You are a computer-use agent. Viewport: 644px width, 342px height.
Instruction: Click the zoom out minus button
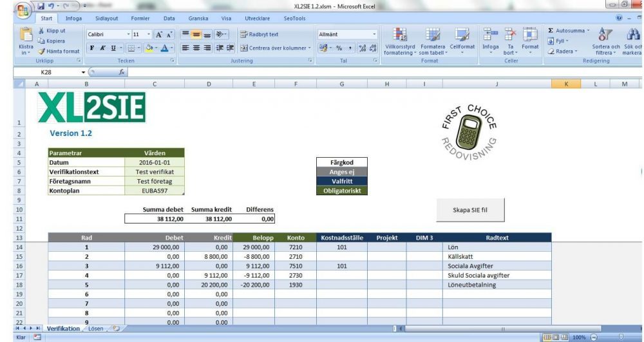[x=594, y=337]
